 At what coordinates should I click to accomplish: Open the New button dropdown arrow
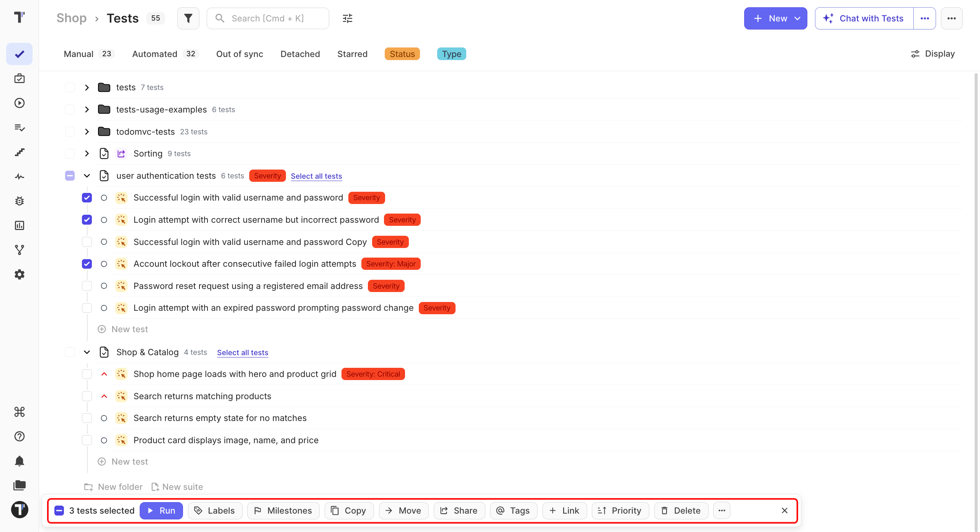pos(797,18)
